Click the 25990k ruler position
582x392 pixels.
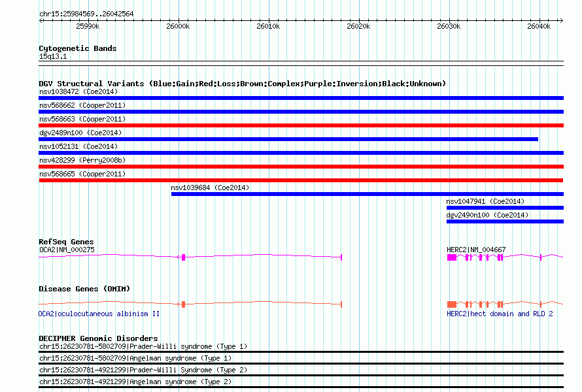tap(88, 26)
